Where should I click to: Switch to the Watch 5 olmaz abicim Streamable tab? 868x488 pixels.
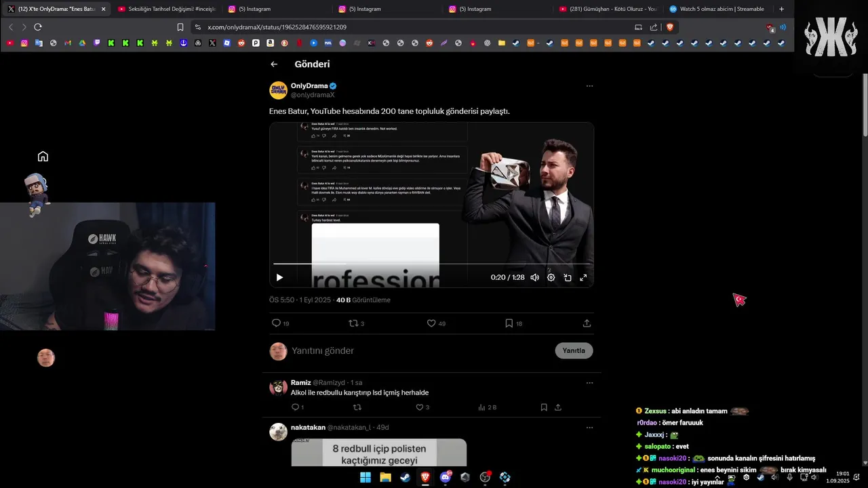[718, 9]
